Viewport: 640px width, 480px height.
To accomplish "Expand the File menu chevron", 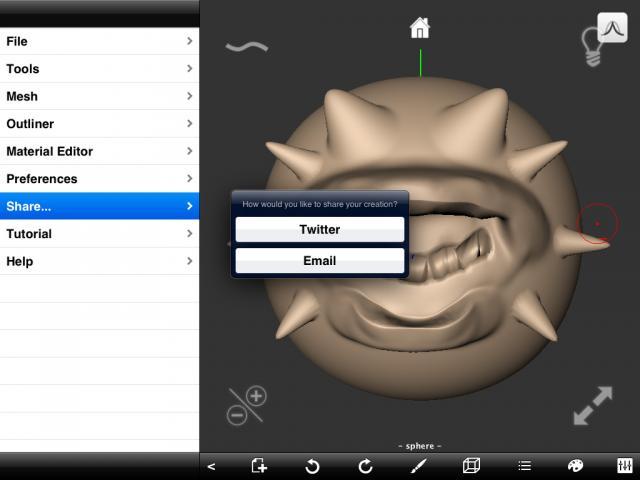I will click(189, 41).
